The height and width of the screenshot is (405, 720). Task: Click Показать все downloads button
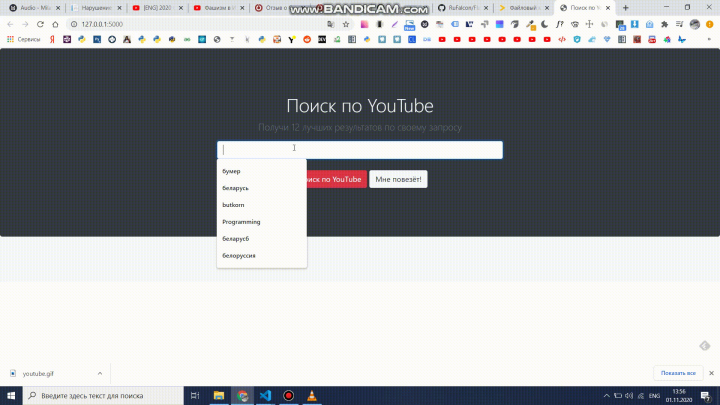pyautogui.click(x=678, y=373)
